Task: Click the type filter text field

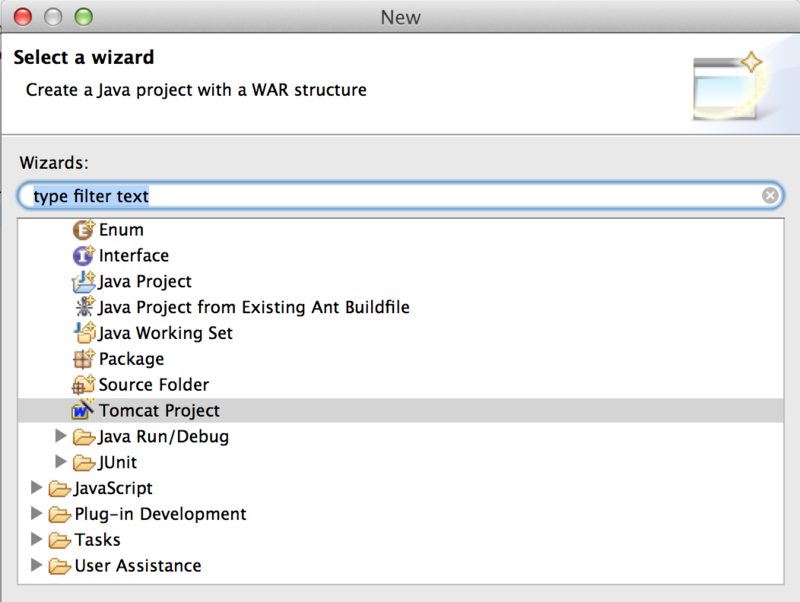Action: (390, 196)
